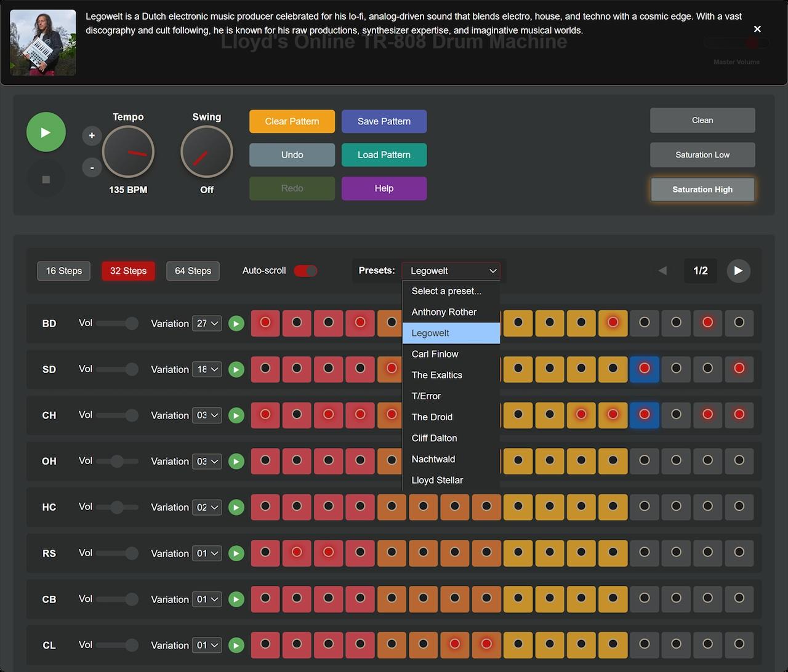Click the Clear Pattern button
This screenshot has width=788, height=672.
(x=292, y=121)
